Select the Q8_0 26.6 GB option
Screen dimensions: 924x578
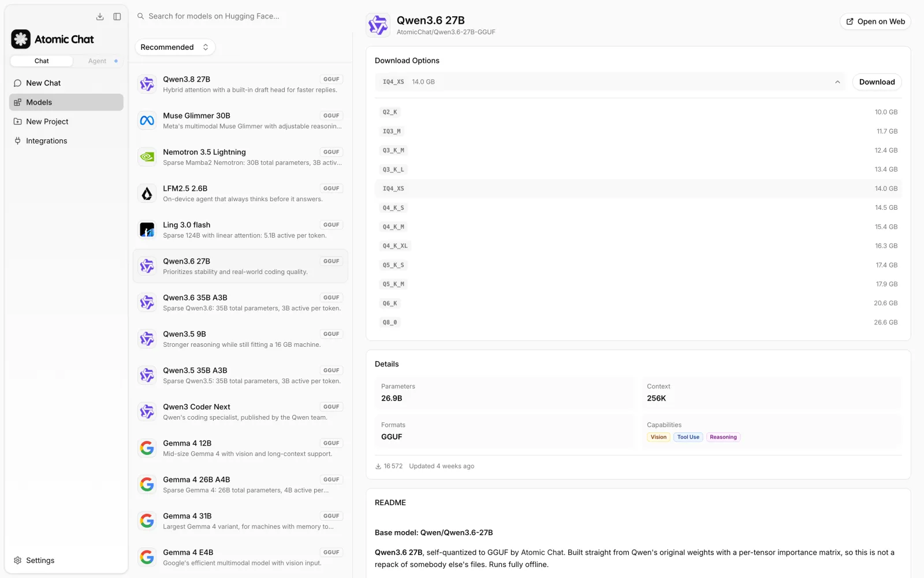[638, 322]
